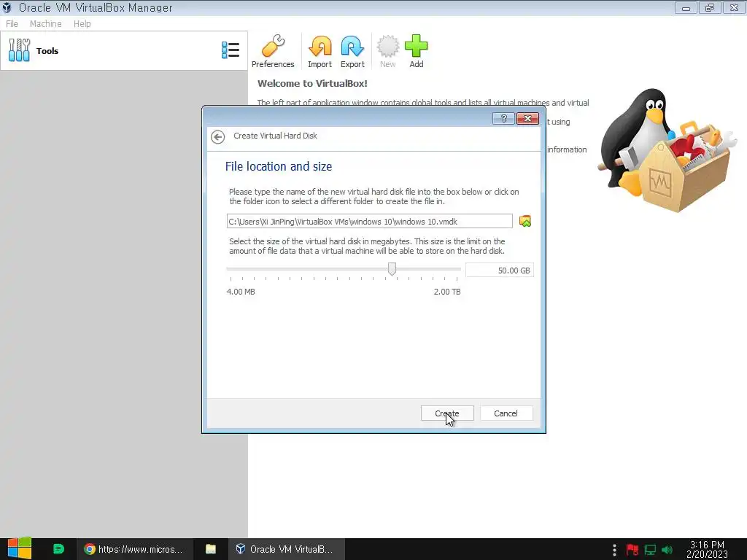Click the Create button
Viewport: 747px width, 560px height.
[447, 413]
